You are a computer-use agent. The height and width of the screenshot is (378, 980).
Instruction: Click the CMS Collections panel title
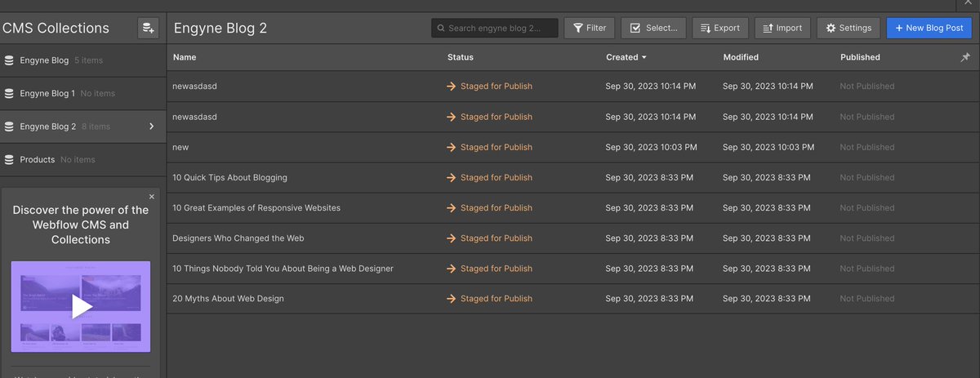point(56,28)
